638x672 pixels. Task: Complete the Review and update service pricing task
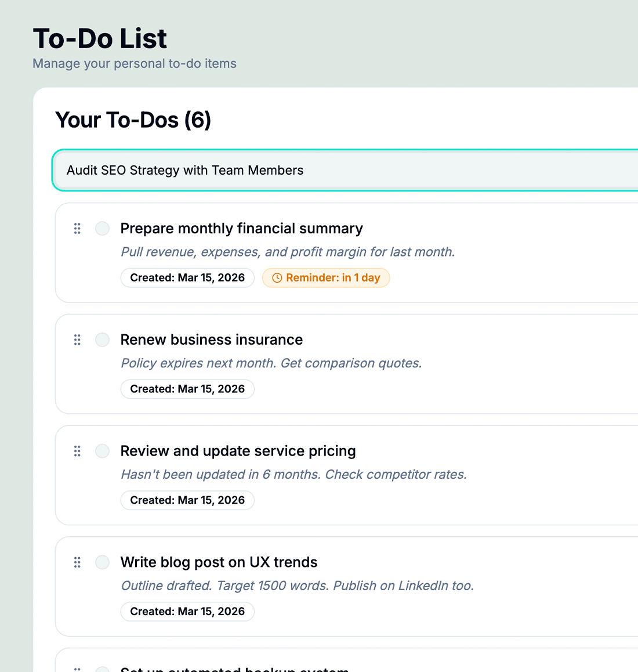pyautogui.click(x=103, y=451)
